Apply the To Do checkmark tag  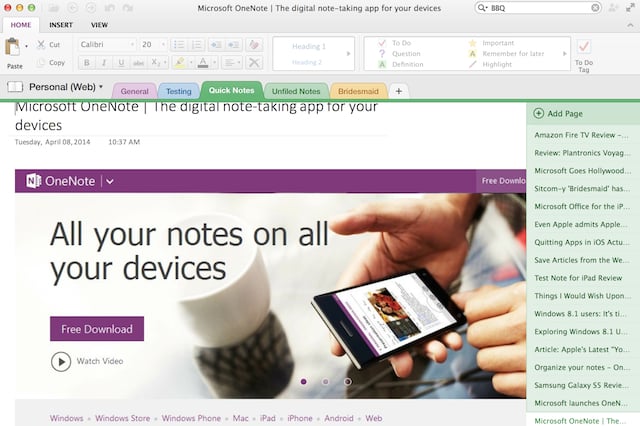[x=395, y=43]
